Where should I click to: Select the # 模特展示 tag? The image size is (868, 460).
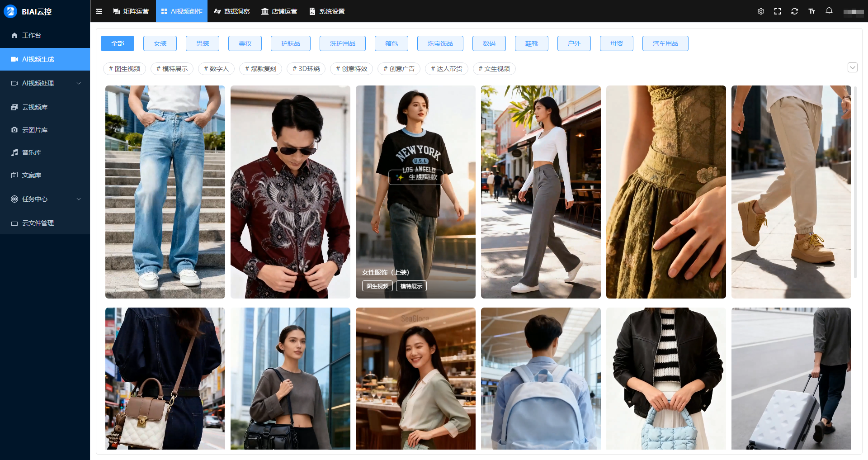tap(172, 69)
